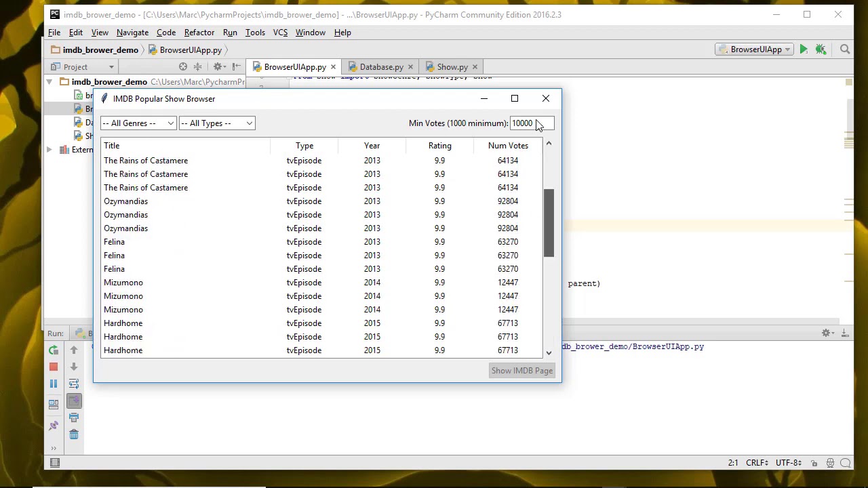Screen dimensions: 868x488
Task: Run the BrowserUIApp configuration with the green play icon
Action: [x=804, y=49]
